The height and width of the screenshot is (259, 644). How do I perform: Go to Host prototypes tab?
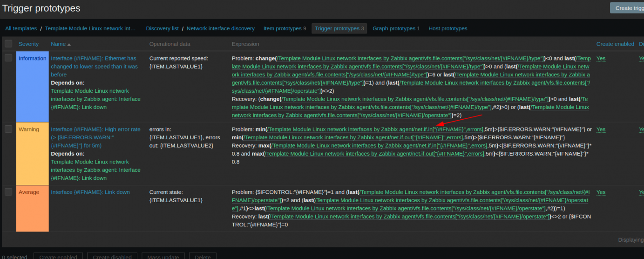[447, 28]
